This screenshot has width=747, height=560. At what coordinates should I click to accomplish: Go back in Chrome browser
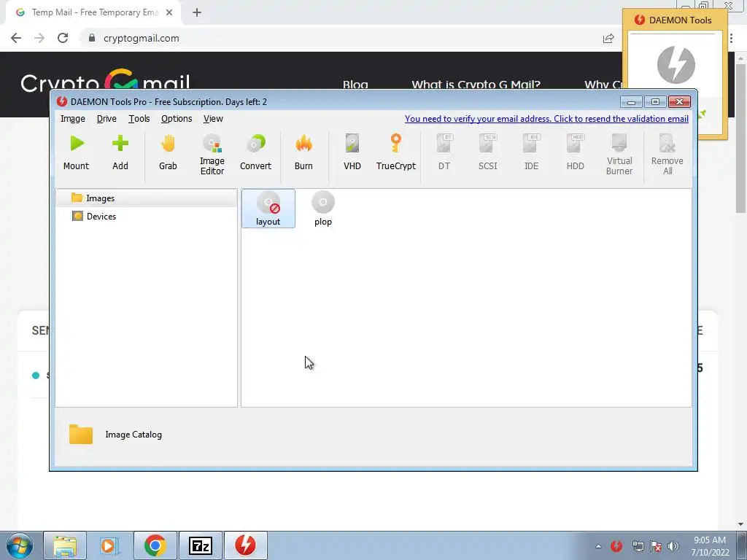pos(16,38)
